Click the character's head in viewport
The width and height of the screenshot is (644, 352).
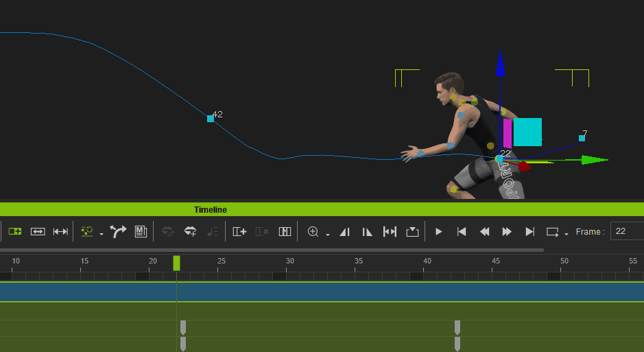click(x=449, y=87)
